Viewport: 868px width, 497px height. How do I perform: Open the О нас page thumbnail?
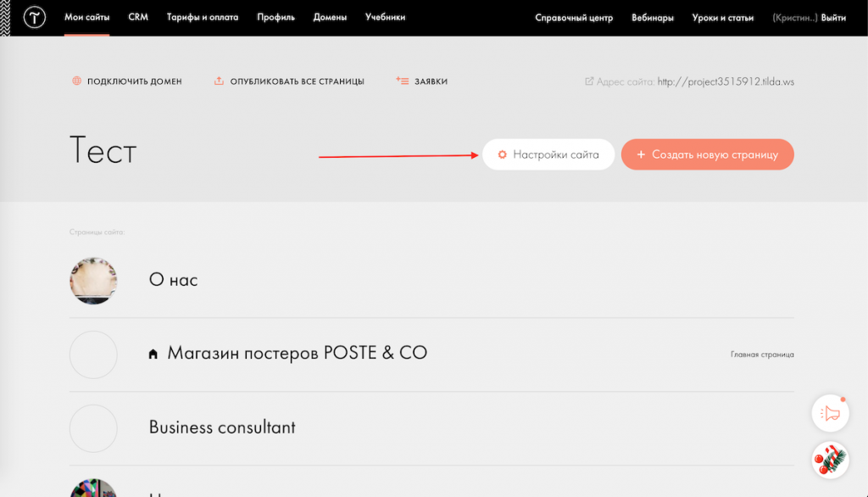93,281
